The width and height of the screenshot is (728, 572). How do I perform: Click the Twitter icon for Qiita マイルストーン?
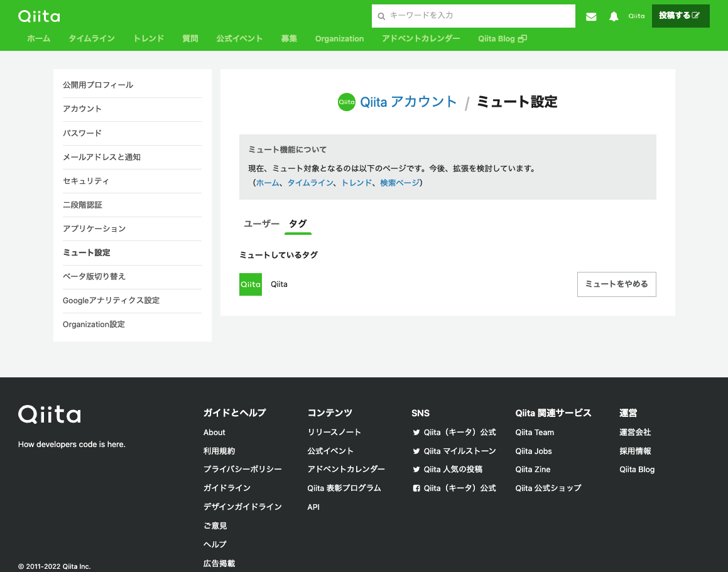[416, 451]
